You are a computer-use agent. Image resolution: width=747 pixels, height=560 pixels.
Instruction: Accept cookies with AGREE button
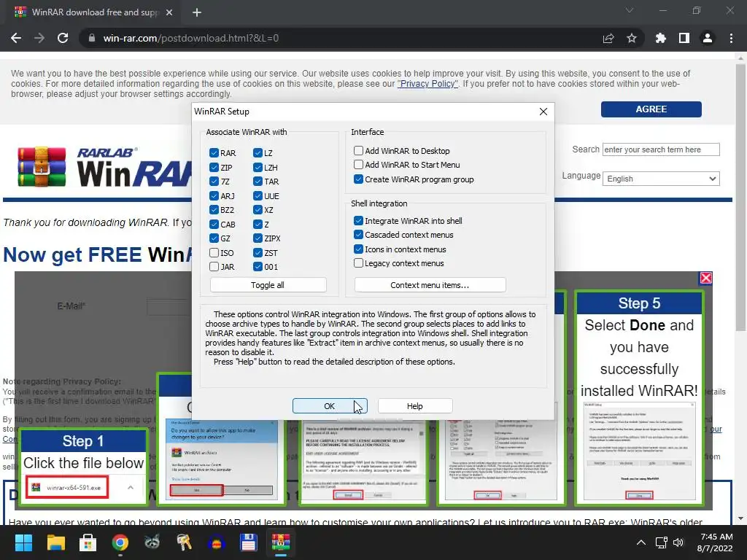click(x=651, y=109)
